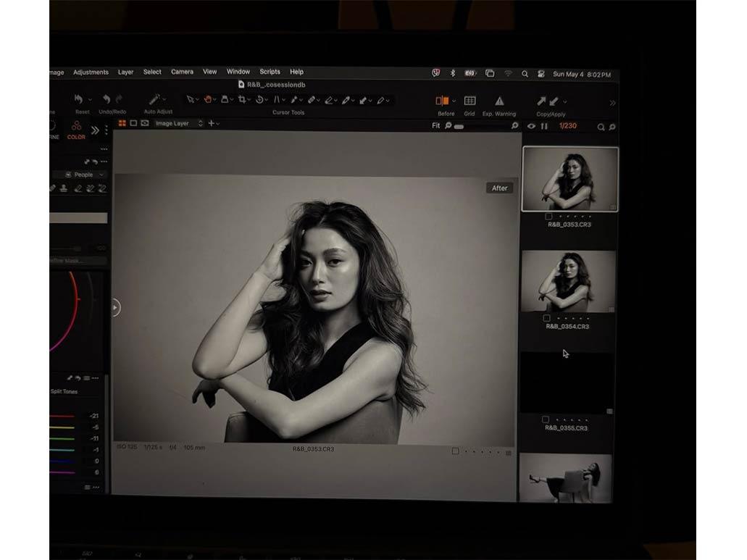Viewport: 747px width, 560px height.
Task: Open the People mask dropdown
Action: click(x=85, y=175)
